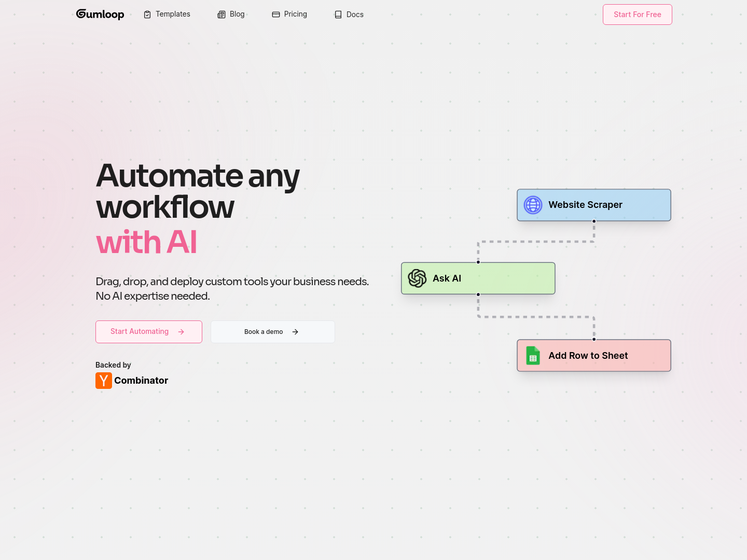Open the Docs section
The width and height of the screenshot is (747, 560).
pos(355,15)
